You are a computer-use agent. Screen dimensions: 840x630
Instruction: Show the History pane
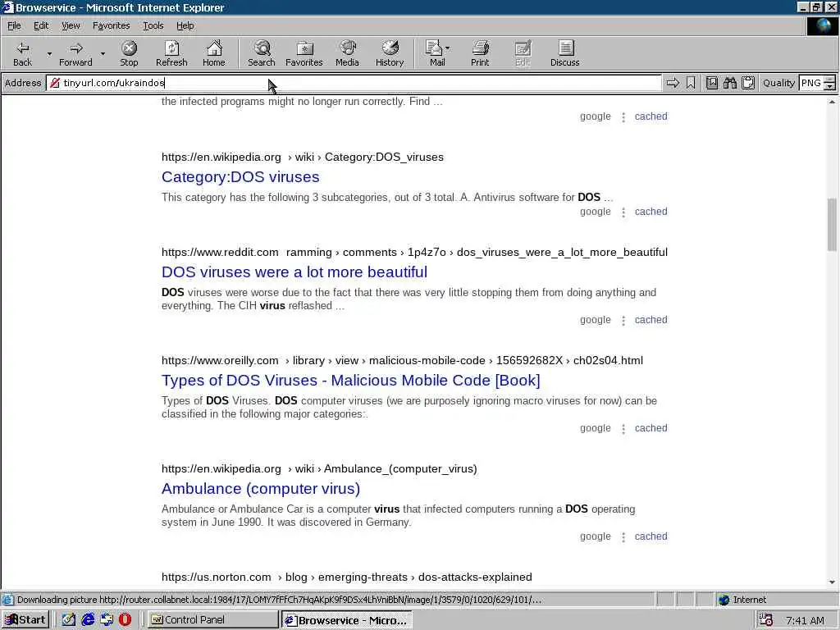click(390, 53)
